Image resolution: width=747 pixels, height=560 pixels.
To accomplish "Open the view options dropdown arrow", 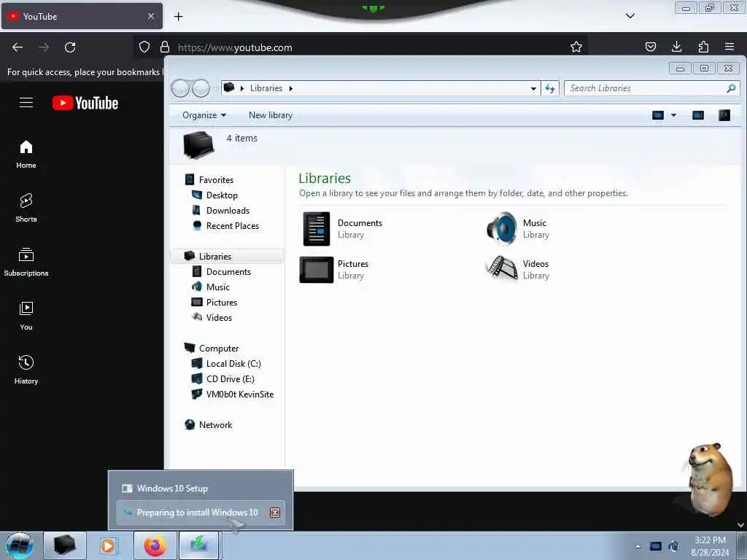I will click(x=673, y=115).
